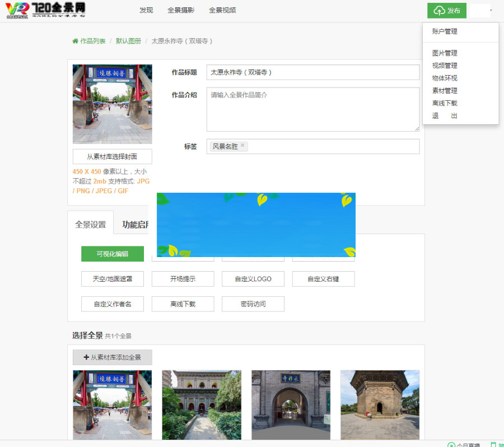504x447 pixels.
Task: Open 今日直播 via the play circle icon
Action: pyautogui.click(x=451, y=445)
